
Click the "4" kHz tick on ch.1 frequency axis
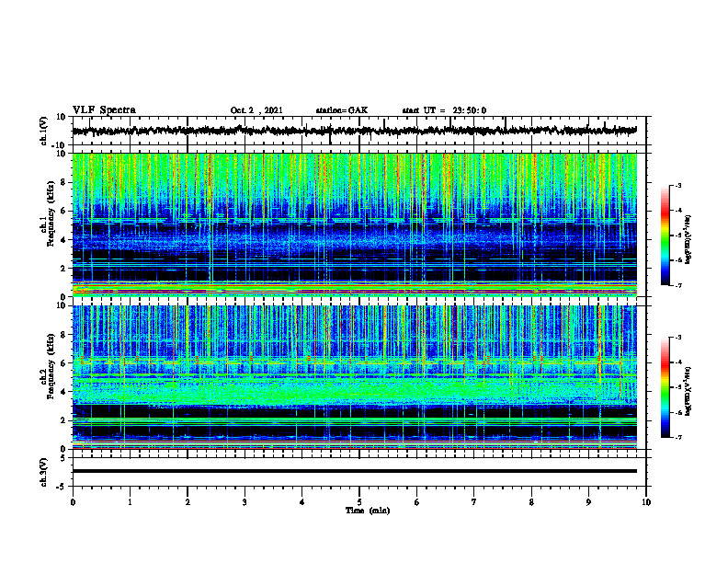point(64,240)
